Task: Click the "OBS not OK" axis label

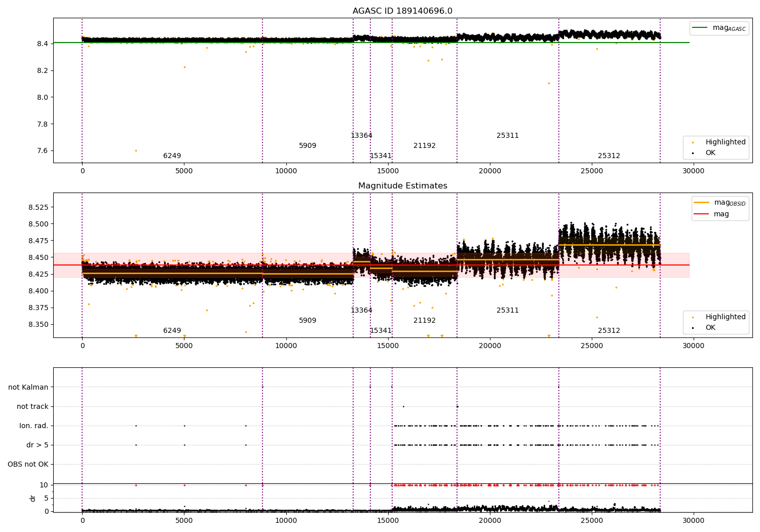Action: 28,464
